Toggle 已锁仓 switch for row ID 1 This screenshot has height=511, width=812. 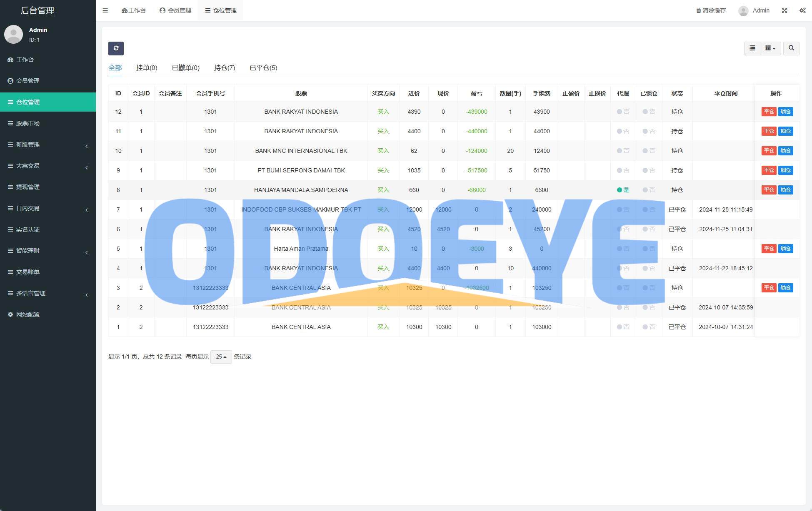pyautogui.click(x=649, y=327)
